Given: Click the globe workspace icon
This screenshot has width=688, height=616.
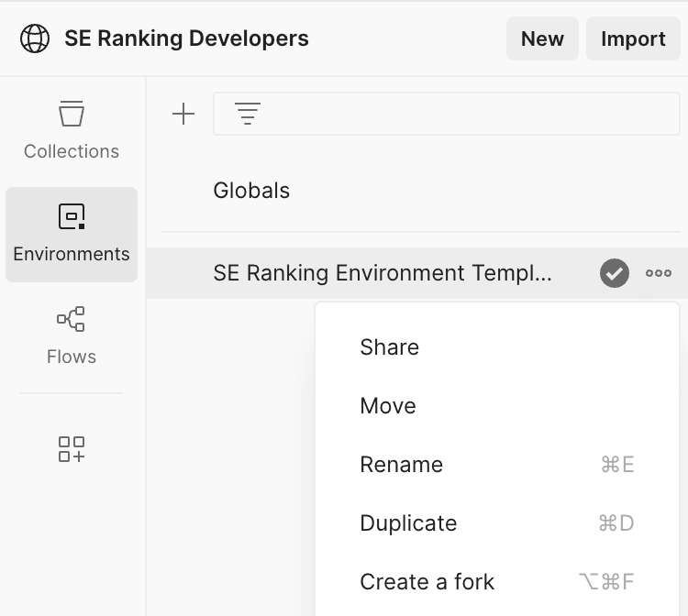Looking at the screenshot, I should 35,38.
